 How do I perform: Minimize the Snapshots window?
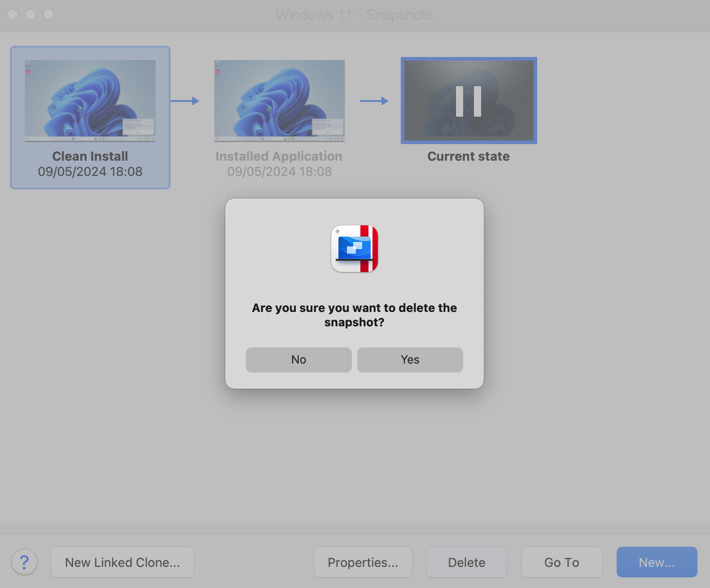(31, 14)
